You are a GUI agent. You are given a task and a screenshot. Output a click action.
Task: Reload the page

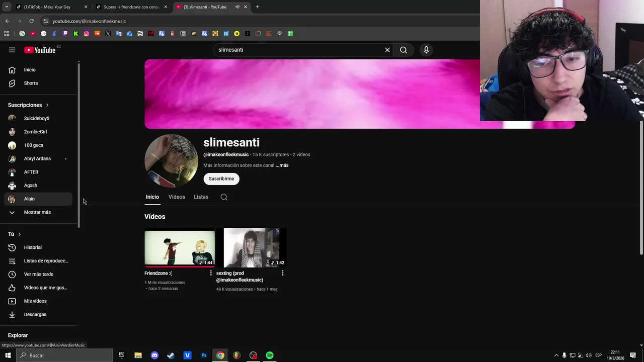pos(31,21)
